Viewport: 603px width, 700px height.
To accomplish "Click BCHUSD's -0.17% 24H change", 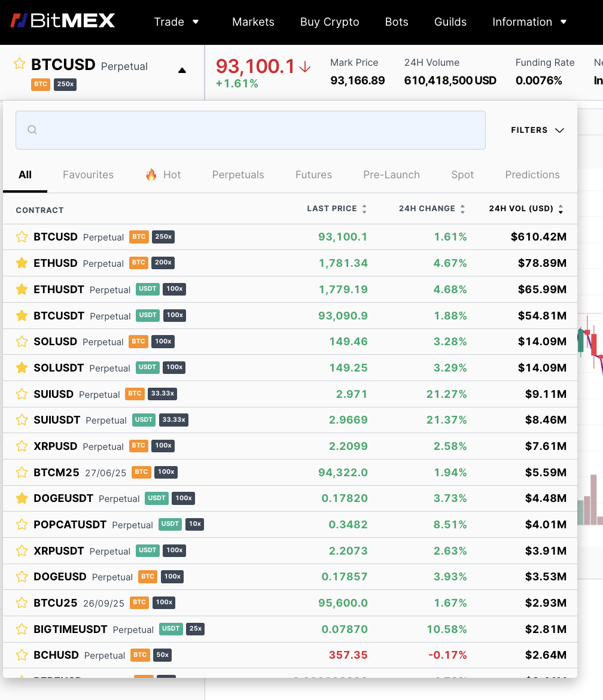I will point(447,655).
